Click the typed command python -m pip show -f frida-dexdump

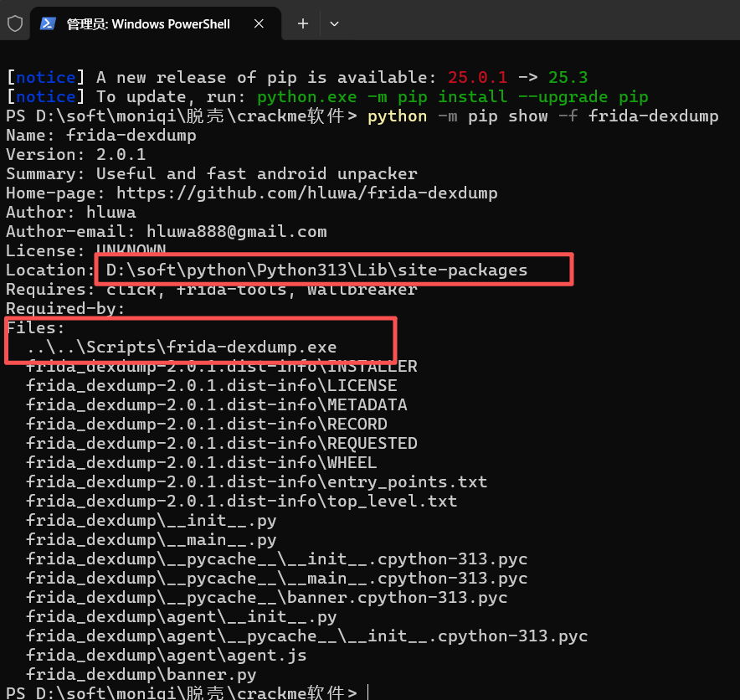point(543,116)
